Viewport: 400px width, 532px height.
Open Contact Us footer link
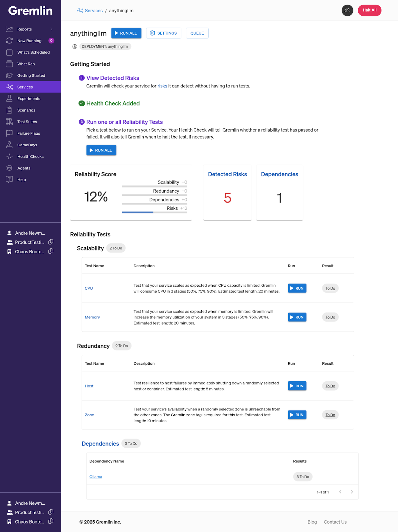pyautogui.click(x=335, y=522)
